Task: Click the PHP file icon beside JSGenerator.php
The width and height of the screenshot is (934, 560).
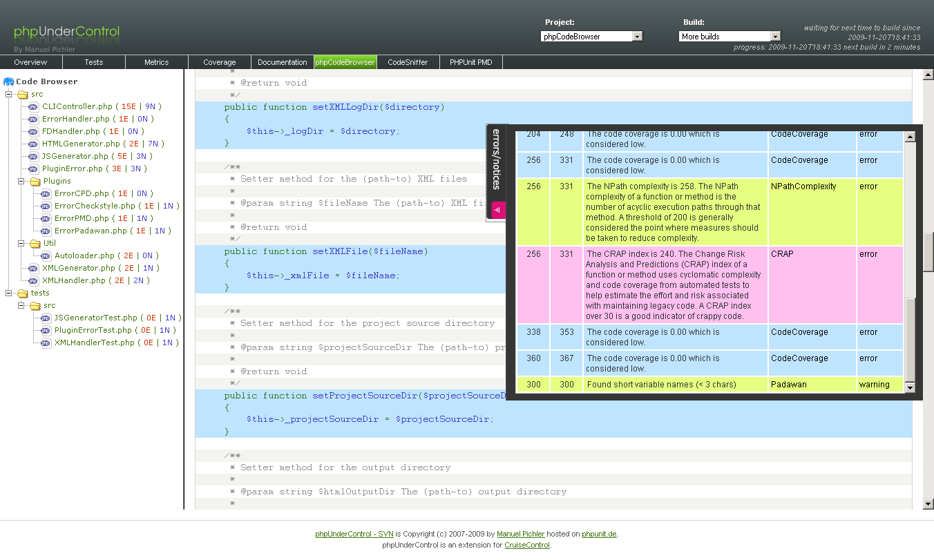Action: [x=34, y=156]
